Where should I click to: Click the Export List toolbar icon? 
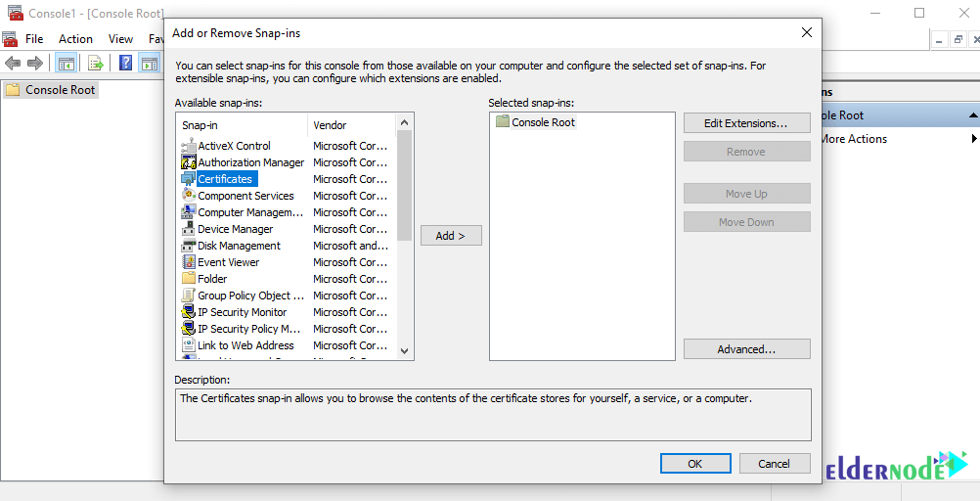[x=96, y=63]
